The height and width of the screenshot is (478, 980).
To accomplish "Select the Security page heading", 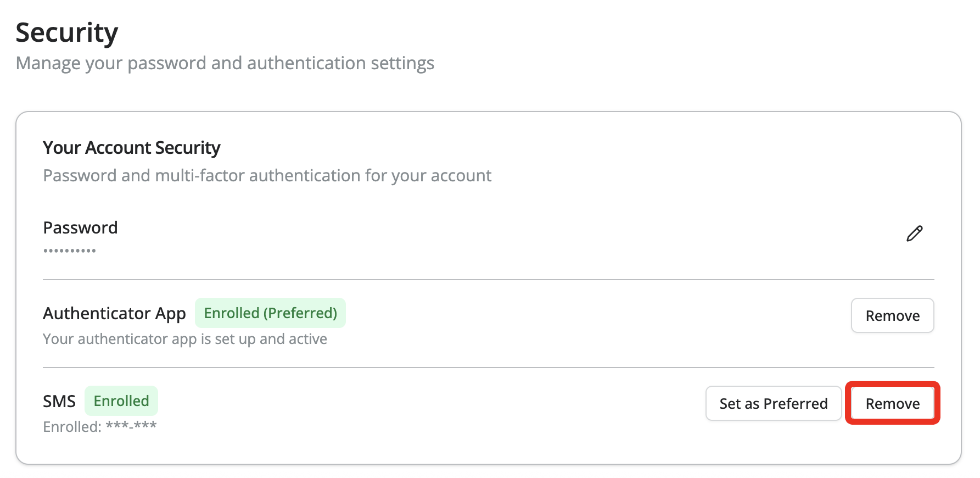I will pyautogui.click(x=67, y=32).
